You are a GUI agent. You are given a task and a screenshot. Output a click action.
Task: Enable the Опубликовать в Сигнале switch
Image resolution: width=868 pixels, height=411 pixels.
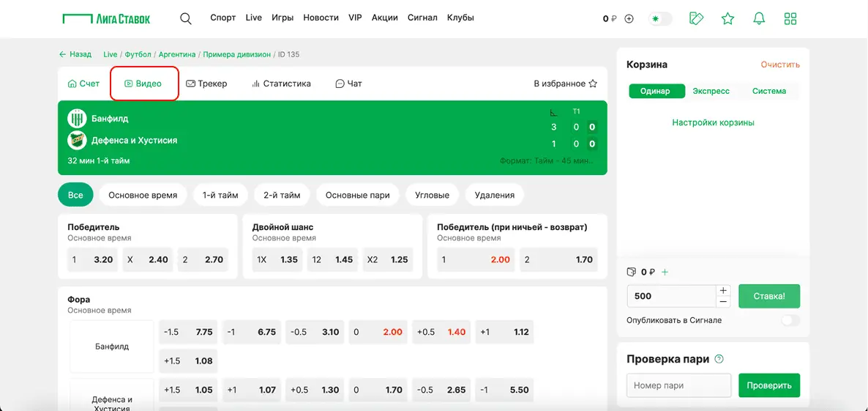pos(790,320)
